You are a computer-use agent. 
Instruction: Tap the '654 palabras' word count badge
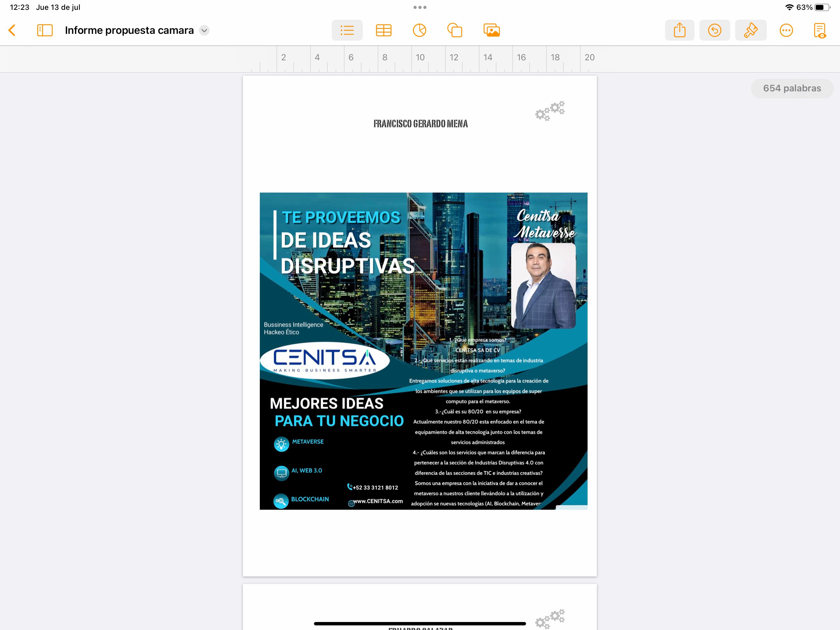point(792,89)
